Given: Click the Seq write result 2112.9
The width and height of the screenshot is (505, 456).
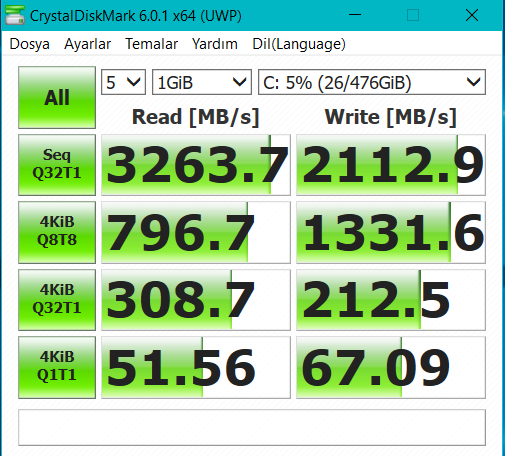Looking at the screenshot, I should [x=391, y=165].
